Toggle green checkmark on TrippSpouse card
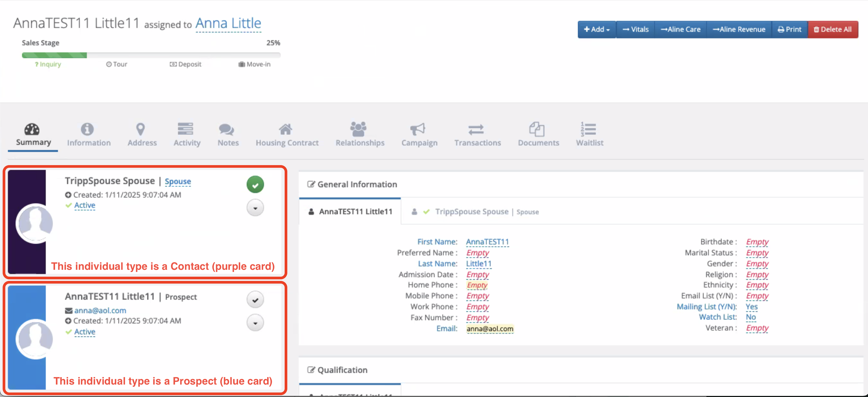This screenshot has height=397, width=868. [255, 184]
